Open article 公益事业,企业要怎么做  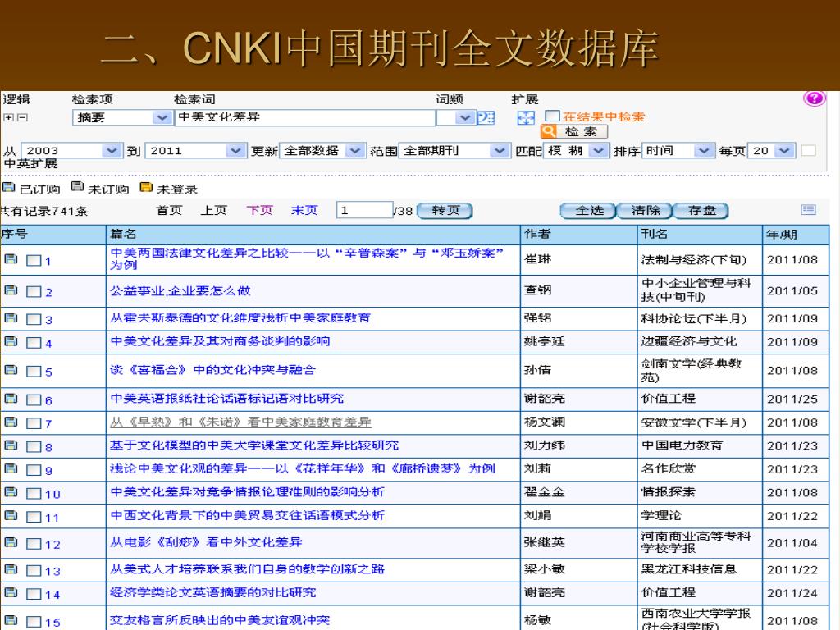pyautogui.click(x=180, y=291)
